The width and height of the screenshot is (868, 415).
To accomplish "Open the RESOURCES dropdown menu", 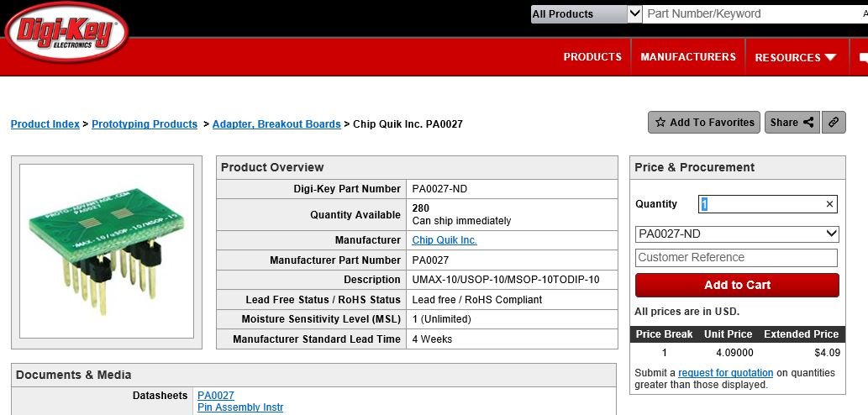I will (795, 58).
